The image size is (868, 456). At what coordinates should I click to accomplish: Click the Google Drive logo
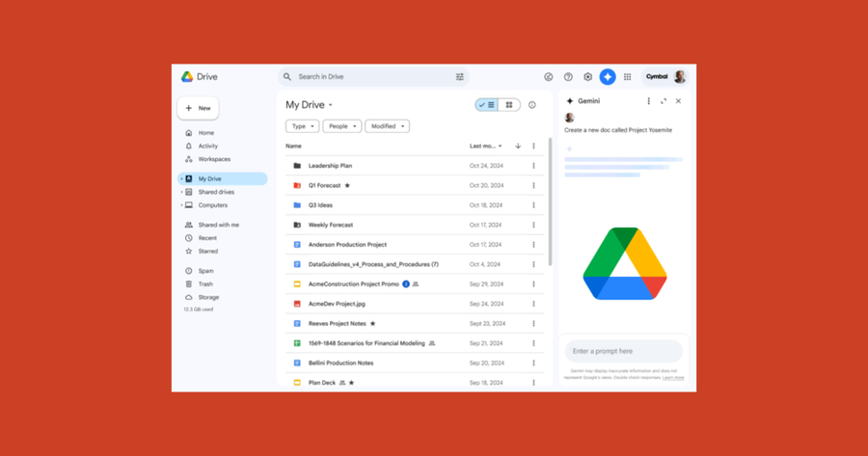click(x=187, y=77)
